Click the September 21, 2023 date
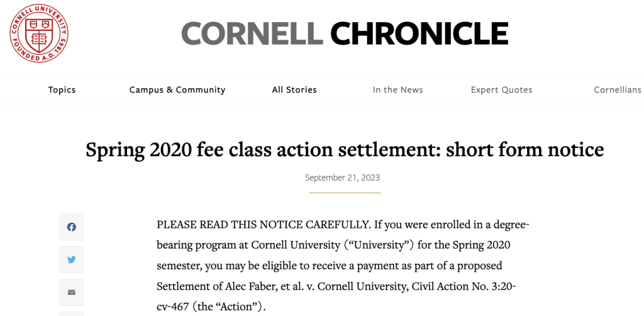644x316 pixels. [342, 178]
